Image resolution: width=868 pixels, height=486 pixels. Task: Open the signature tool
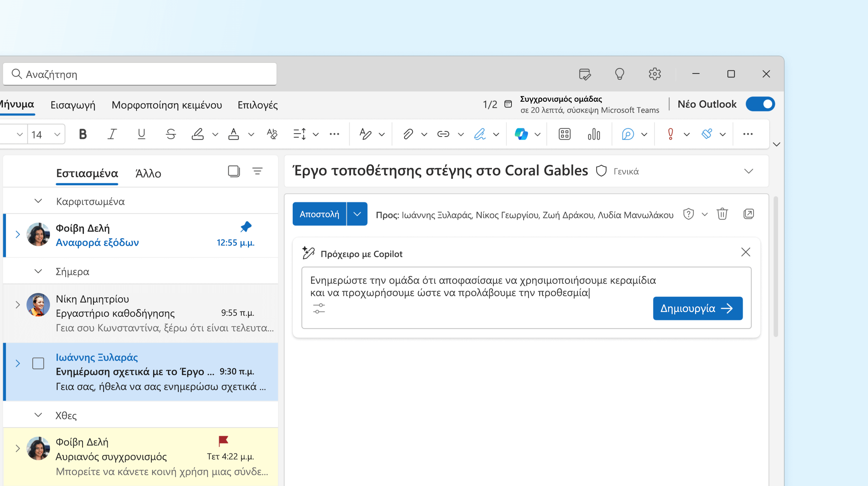point(480,134)
